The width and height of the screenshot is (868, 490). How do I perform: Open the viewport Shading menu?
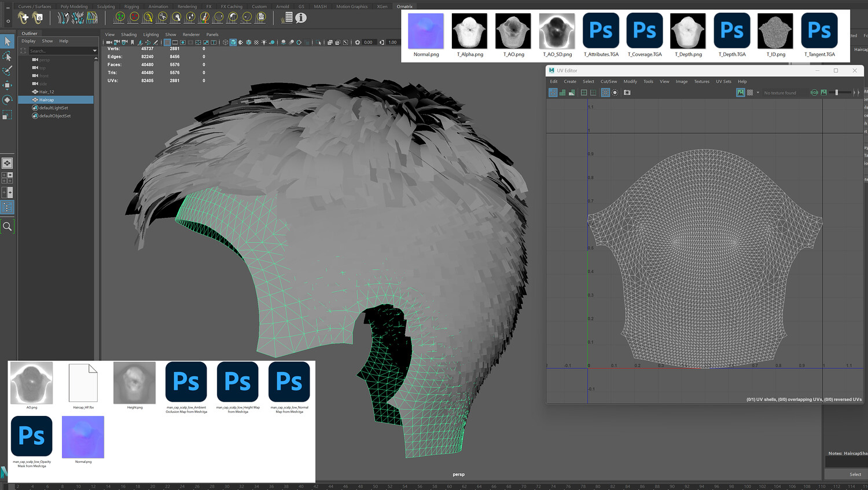(x=129, y=34)
